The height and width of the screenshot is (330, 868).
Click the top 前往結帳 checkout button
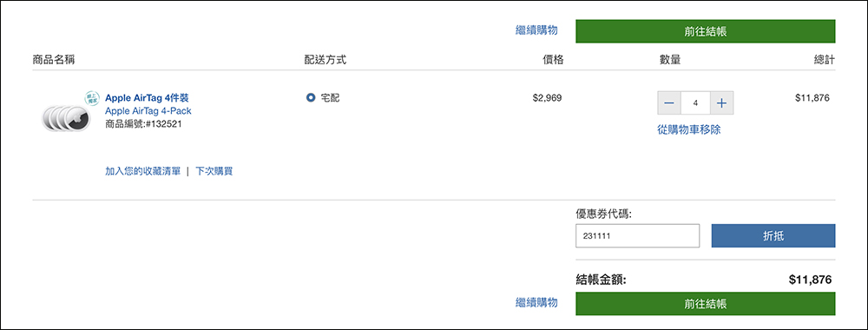(x=705, y=31)
